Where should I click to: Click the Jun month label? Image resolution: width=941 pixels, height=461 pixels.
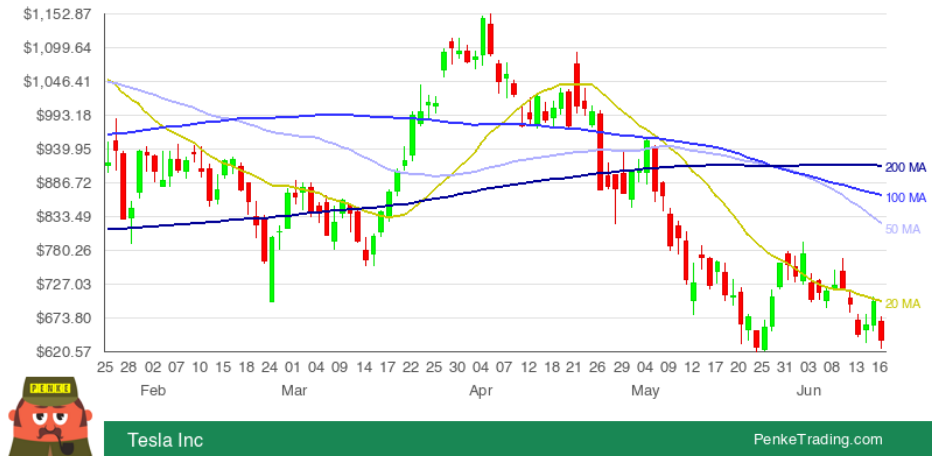point(808,391)
